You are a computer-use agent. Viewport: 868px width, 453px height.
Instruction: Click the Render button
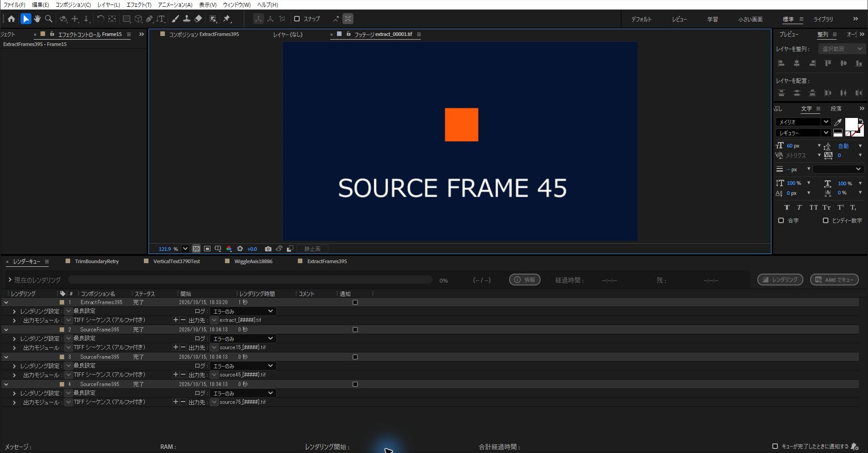click(780, 280)
